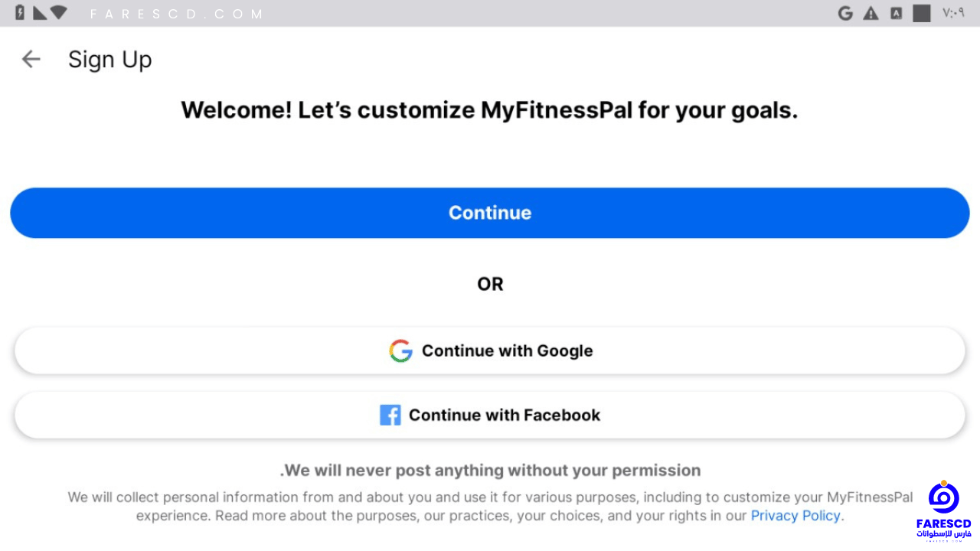
Task: Tap the Google G notification icon
Action: pos(845,13)
